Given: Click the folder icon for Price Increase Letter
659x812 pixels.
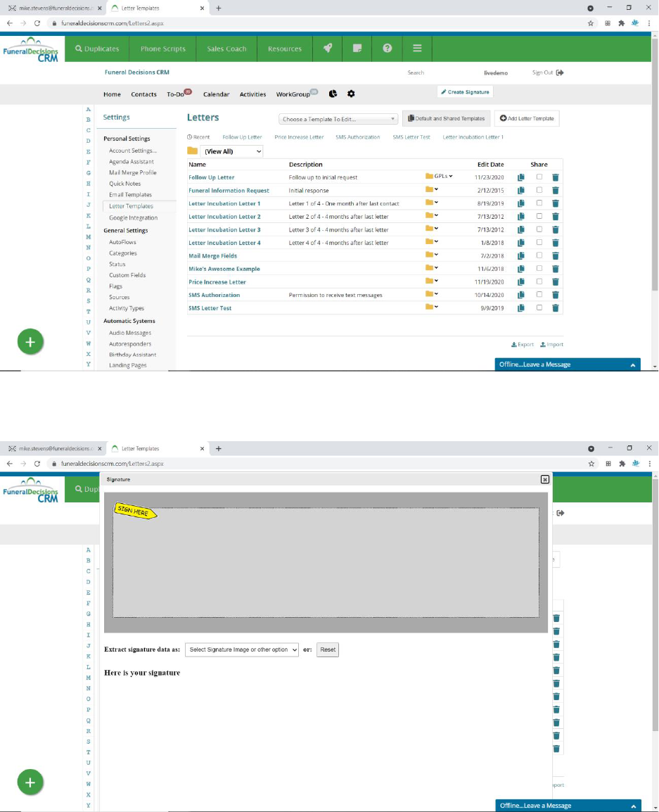Looking at the screenshot, I should 430,281.
